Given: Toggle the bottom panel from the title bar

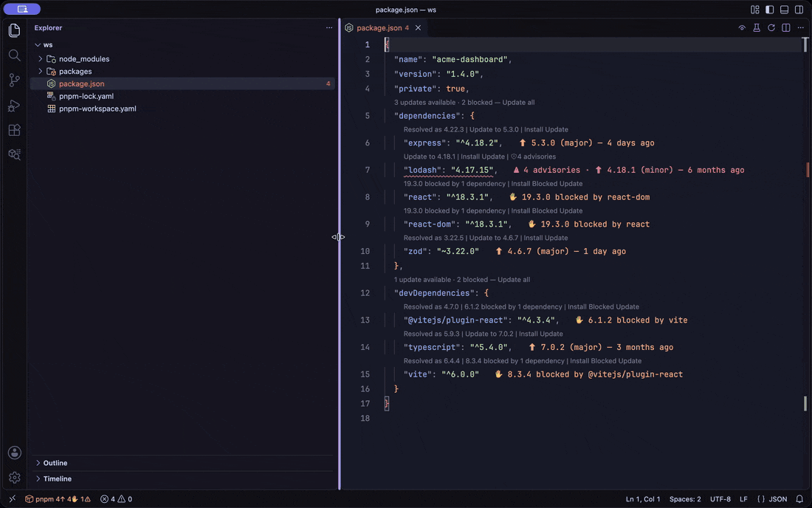Looking at the screenshot, I should coord(785,10).
